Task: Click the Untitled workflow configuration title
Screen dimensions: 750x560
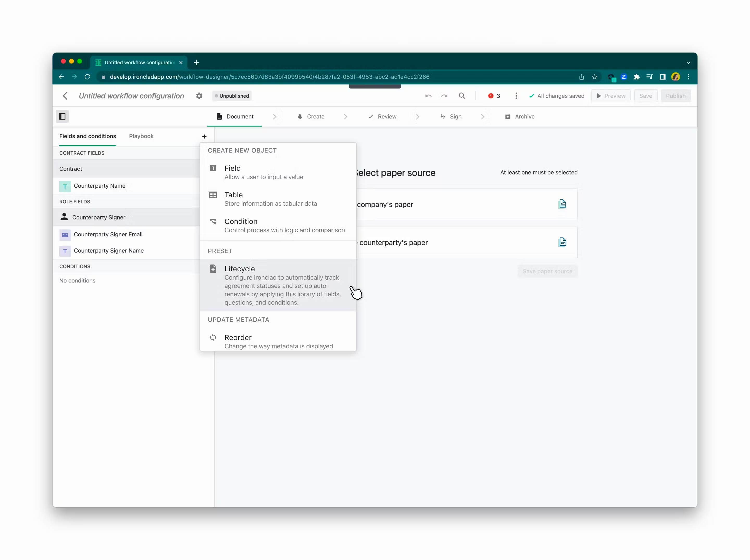Action: (x=132, y=96)
